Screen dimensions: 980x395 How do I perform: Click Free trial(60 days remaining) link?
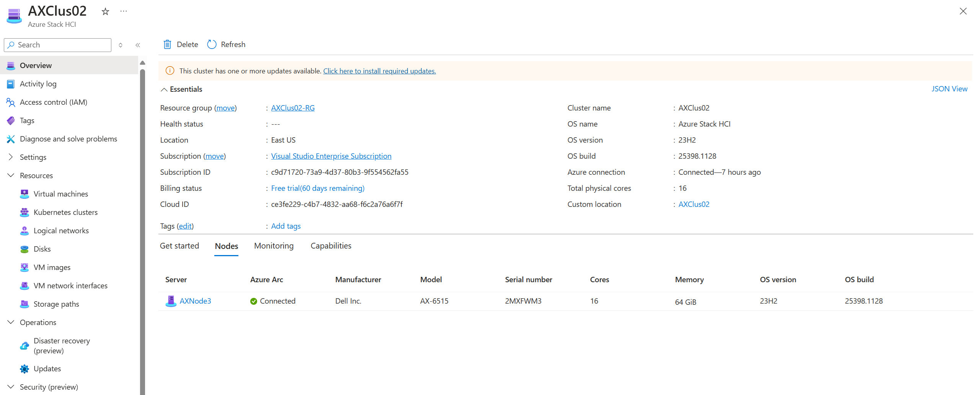click(318, 188)
